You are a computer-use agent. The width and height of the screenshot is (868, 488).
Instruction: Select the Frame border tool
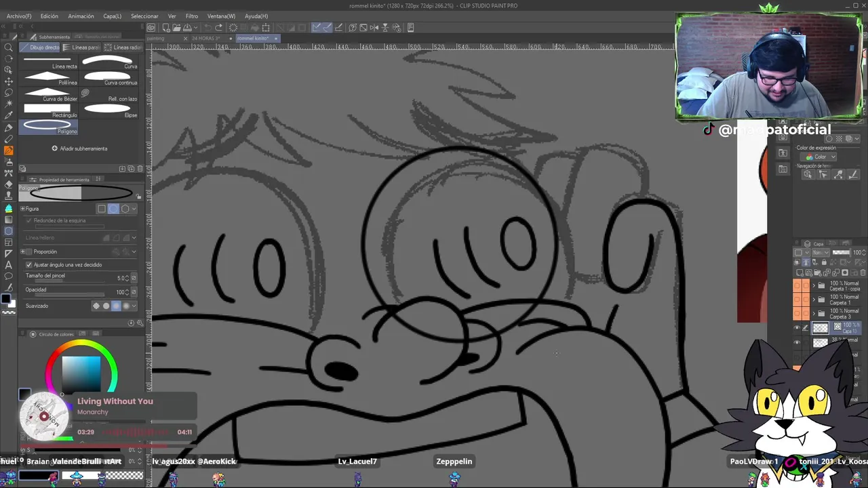9,242
